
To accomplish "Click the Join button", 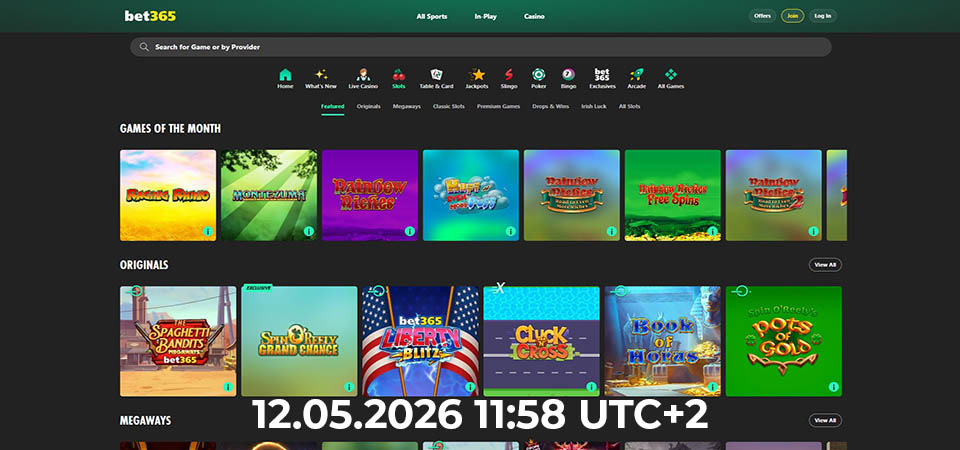I will tap(792, 16).
